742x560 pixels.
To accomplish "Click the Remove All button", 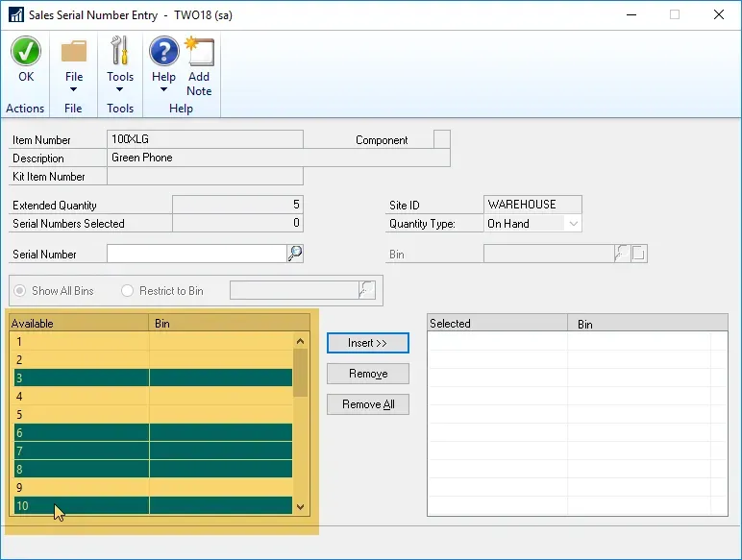I will pos(368,404).
